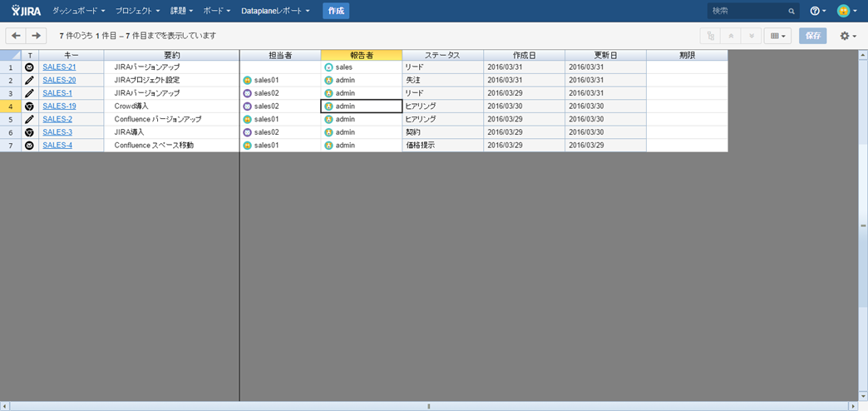The image size is (868, 411).
Task: Click the sales01 avatar in SALES-2 row
Action: 248,119
